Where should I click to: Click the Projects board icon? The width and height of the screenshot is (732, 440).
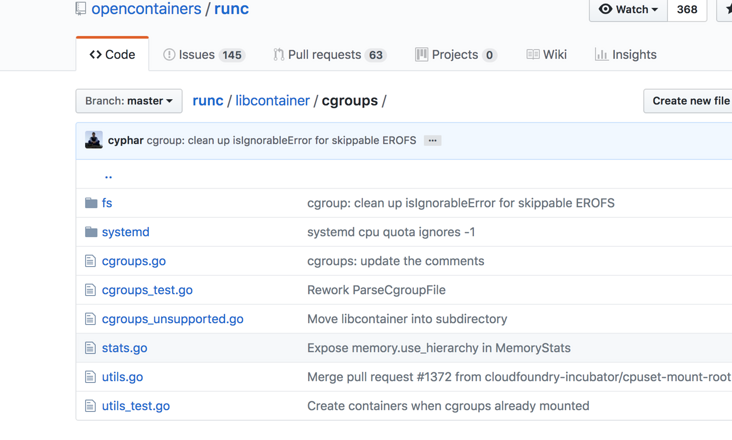[x=421, y=55]
